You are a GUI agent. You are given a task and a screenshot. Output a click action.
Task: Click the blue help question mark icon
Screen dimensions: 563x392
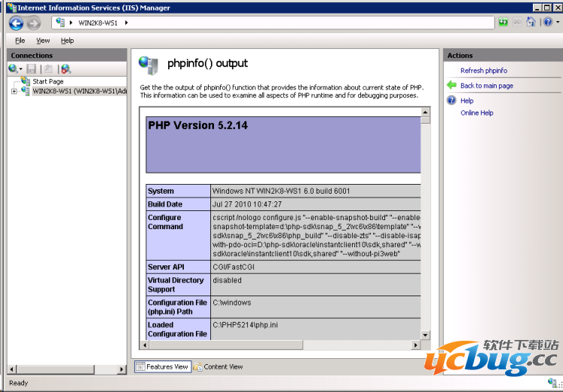(548, 23)
